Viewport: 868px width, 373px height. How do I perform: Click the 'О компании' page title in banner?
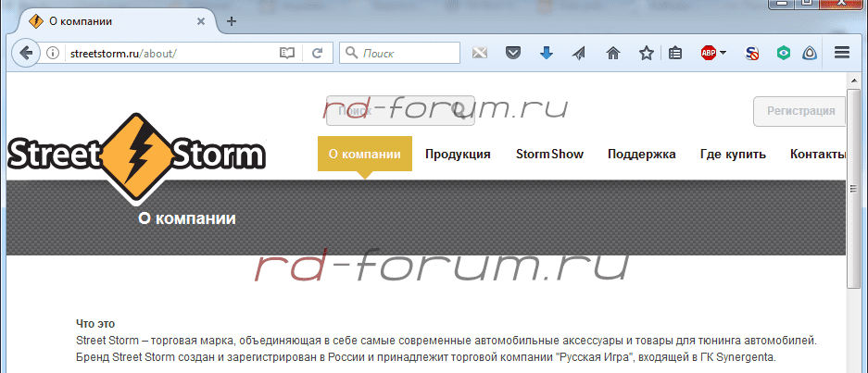pos(187,218)
